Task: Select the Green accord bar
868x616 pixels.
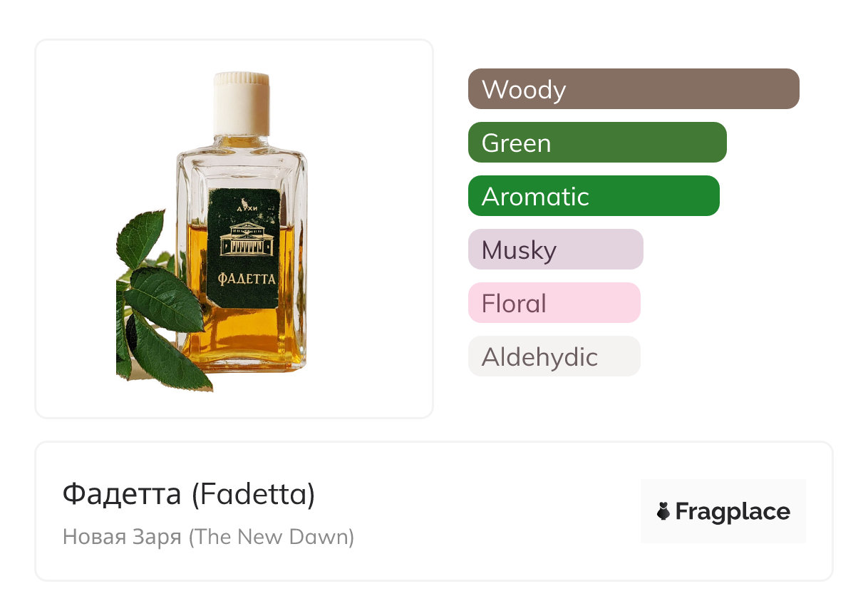Action: tap(596, 143)
